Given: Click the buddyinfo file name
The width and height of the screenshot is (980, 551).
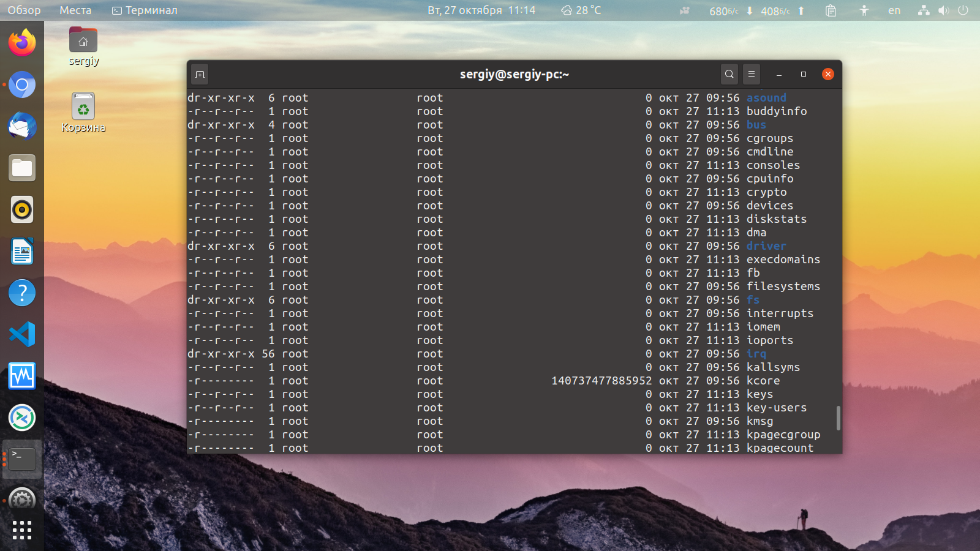Looking at the screenshot, I should [x=777, y=111].
